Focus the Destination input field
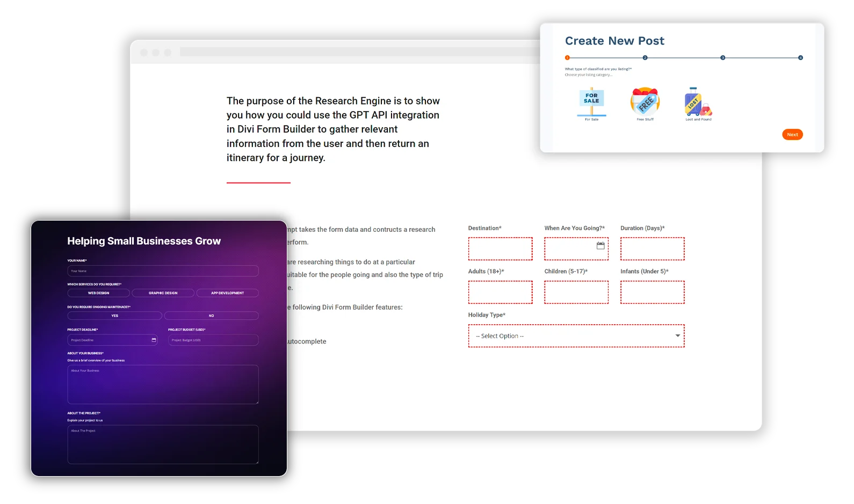Image resolution: width=854 pixels, height=504 pixels. click(x=501, y=249)
